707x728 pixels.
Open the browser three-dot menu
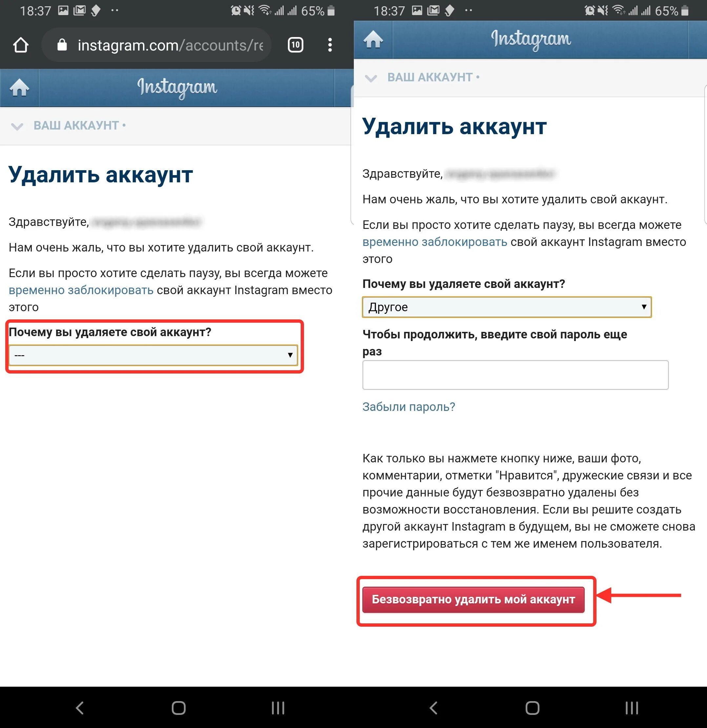(330, 45)
